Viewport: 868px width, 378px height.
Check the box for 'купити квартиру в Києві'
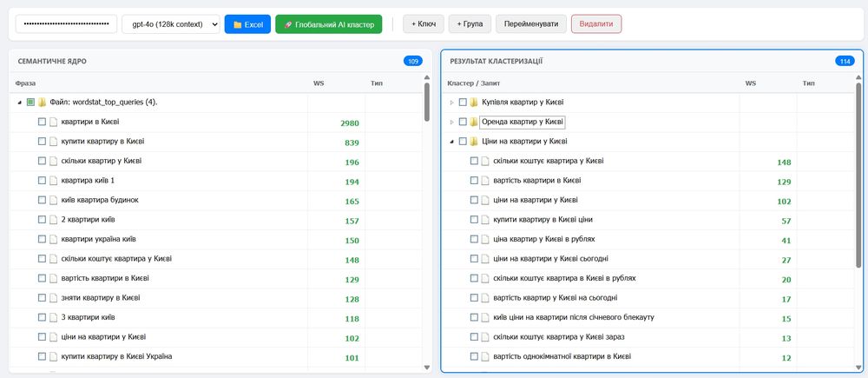[42, 142]
